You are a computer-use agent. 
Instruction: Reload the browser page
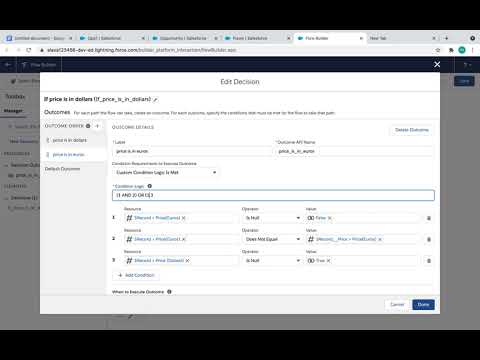(x=29, y=50)
